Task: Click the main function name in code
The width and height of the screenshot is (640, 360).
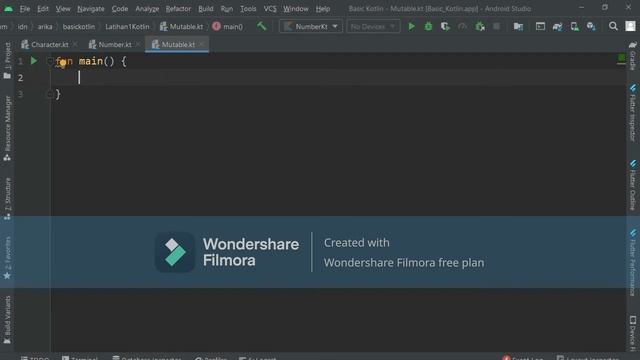Action: coord(91,61)
